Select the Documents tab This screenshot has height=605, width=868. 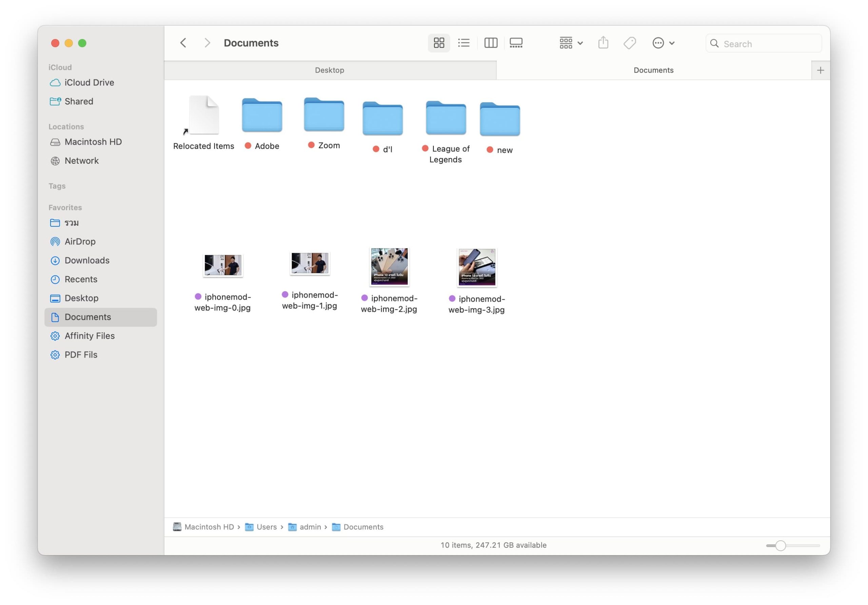653,70
